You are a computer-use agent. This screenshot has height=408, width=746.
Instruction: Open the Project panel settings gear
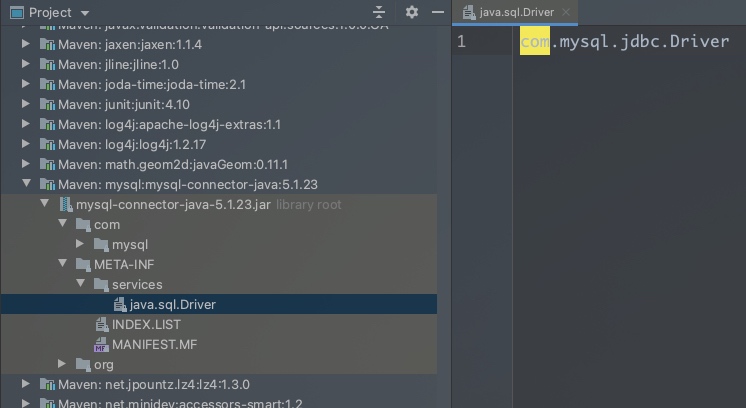pos(412,12)
